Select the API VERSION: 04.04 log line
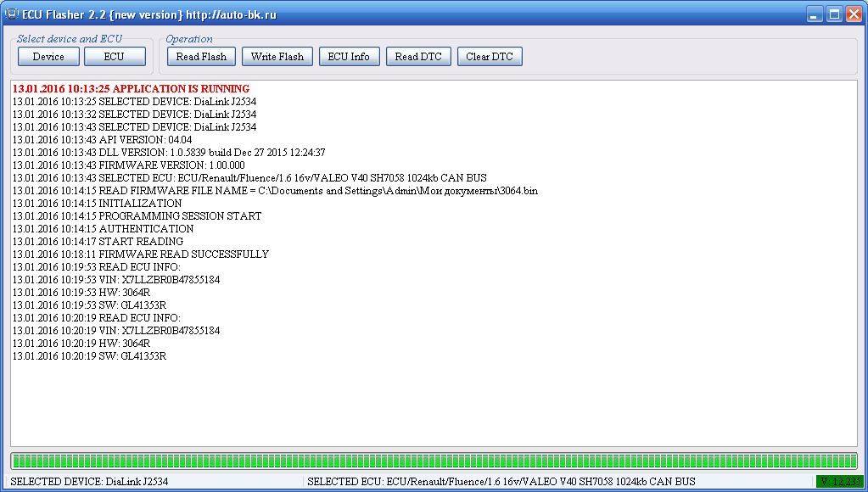868x492 pixels. coord(102,140)
